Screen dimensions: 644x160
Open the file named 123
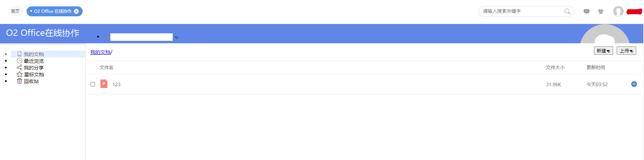tap(116, 84)
